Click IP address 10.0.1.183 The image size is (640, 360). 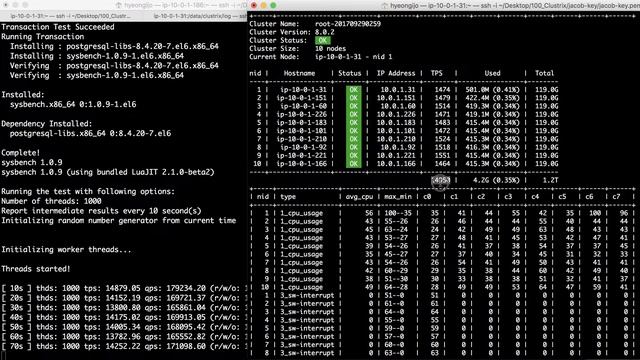396,122
